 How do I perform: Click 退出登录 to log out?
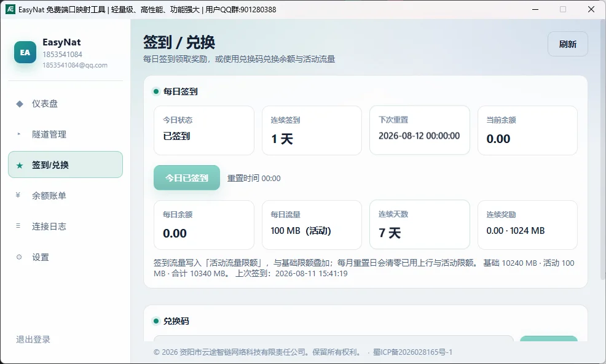[x=33, y=339]
